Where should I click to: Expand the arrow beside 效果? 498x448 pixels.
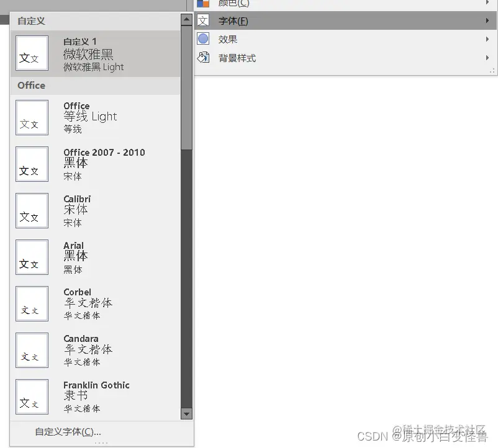click(487, 39)
